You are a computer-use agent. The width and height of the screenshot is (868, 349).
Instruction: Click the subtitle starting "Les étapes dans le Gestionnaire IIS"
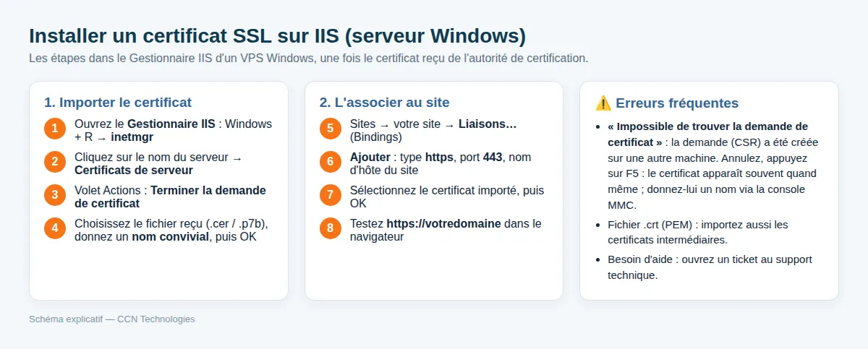click(309, 58)
